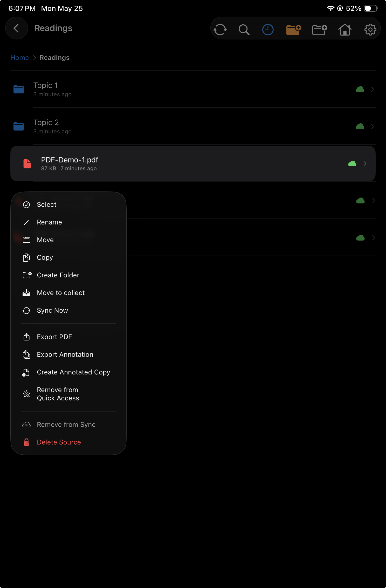Screen dimensions: 386x588
Task: Choose Create Annotated Copy
Action: click(68, 372)
